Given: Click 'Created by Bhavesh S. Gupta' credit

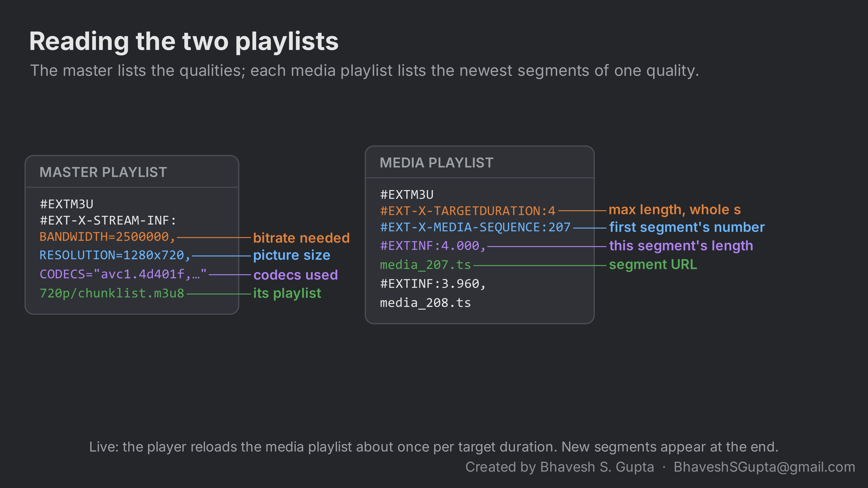Looking at the screenshot, I should coord(560,467).
